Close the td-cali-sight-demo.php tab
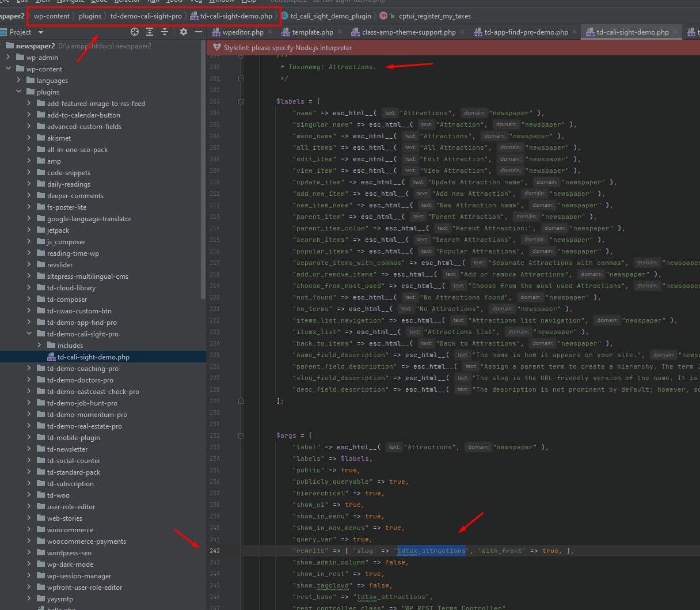This screenshot has height=610, width=700. [x=675, y=32]
